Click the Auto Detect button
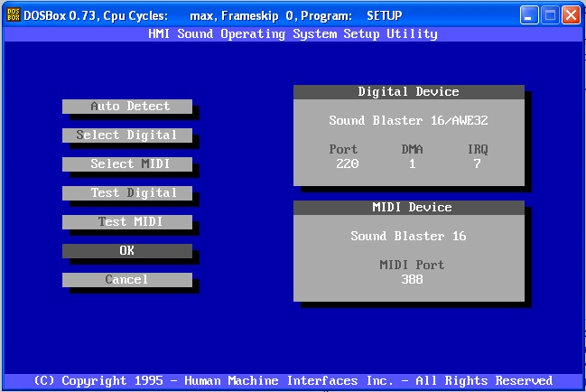The image size is (586, 392). 127,107
